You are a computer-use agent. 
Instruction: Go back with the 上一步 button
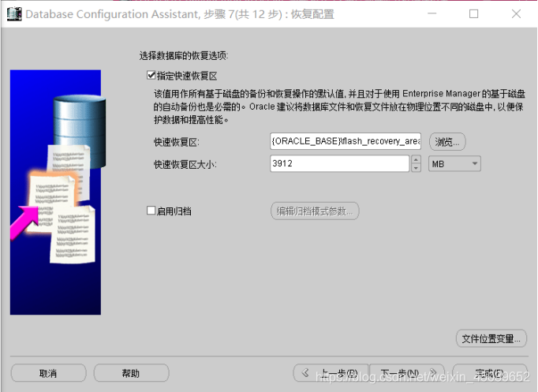331,373
